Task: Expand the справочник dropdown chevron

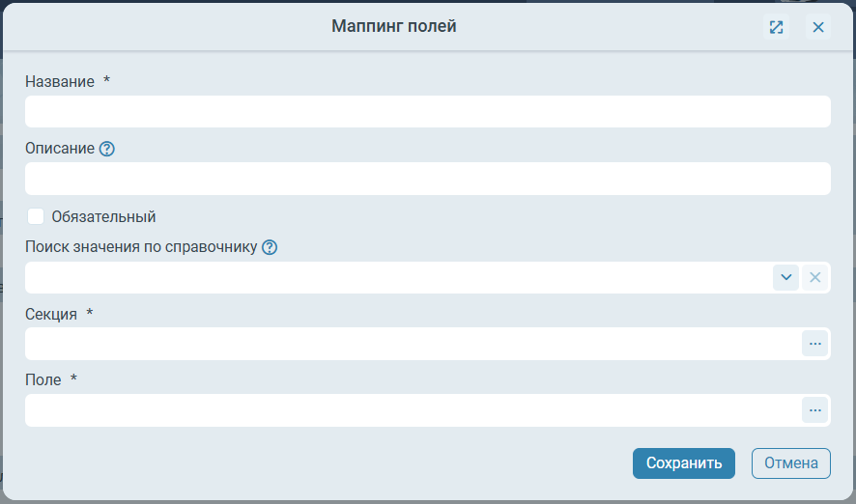Action: pyautogui.click(x=785, y=277)
